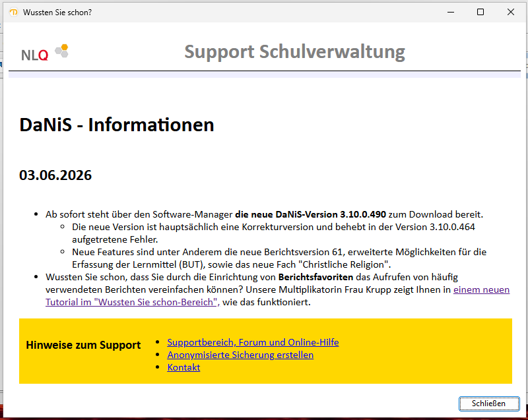Minimize the Wussten Sie schon window
This screenshot has height=420, width=528.
pos(451,12)
